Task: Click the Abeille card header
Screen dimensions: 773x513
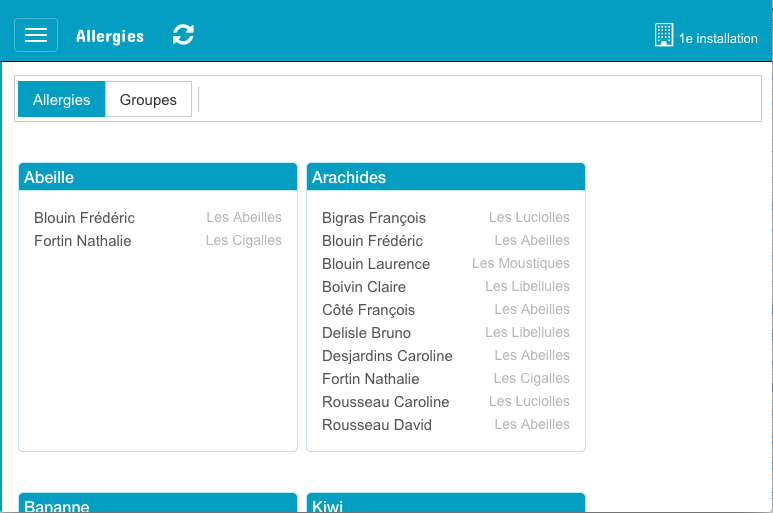Action: pos(158,177)
